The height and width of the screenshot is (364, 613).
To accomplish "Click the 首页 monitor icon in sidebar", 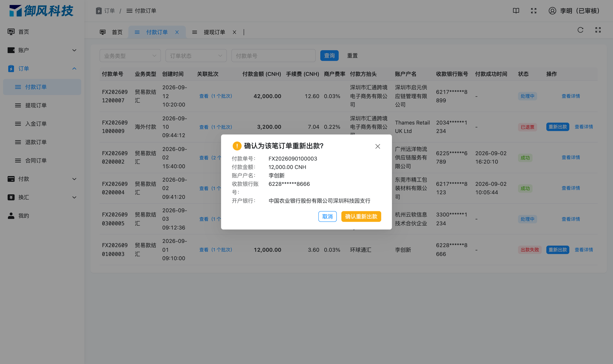I will [11, 32].
